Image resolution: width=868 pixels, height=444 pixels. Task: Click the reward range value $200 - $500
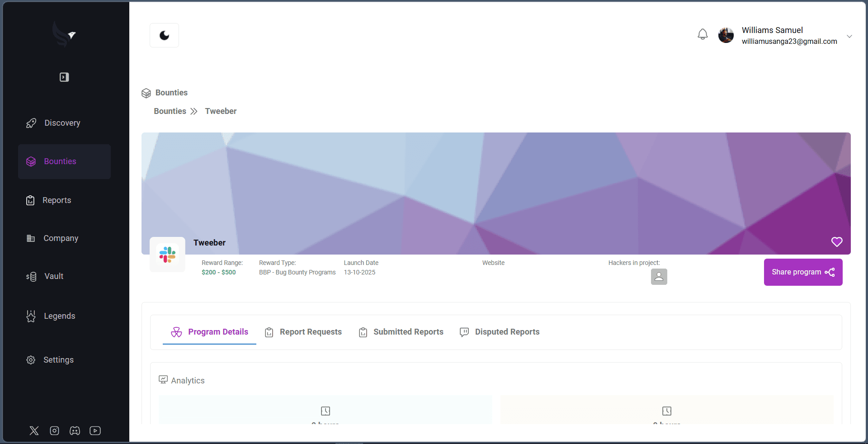pyautogui.click(x=219, y=272)
